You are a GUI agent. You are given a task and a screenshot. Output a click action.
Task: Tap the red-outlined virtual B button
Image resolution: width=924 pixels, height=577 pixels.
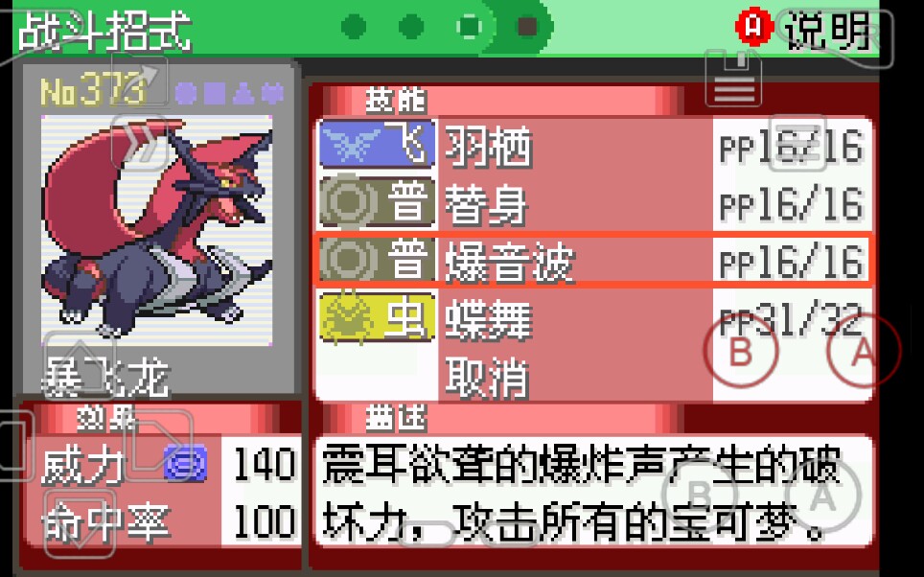741,350
